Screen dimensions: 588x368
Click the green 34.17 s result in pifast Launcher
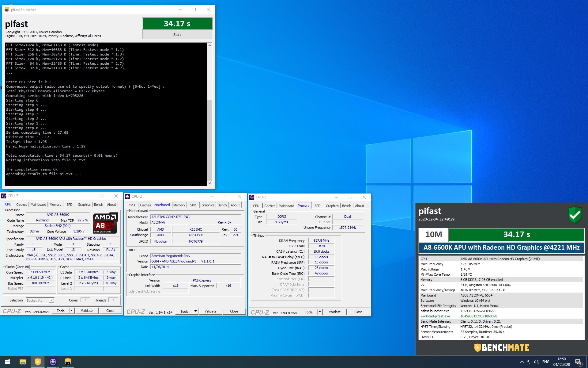[x=177, y=24]
